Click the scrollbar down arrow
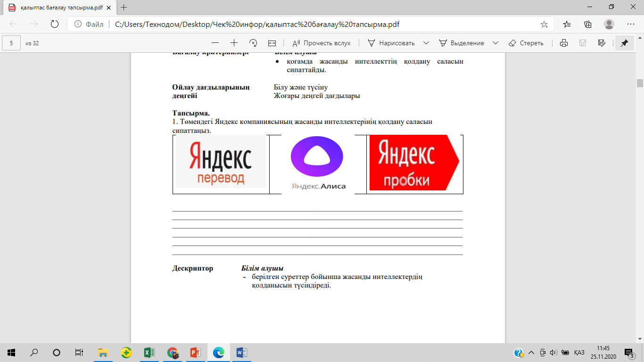Viewport: 644px width, 362px height. click(x=640, y=339)
